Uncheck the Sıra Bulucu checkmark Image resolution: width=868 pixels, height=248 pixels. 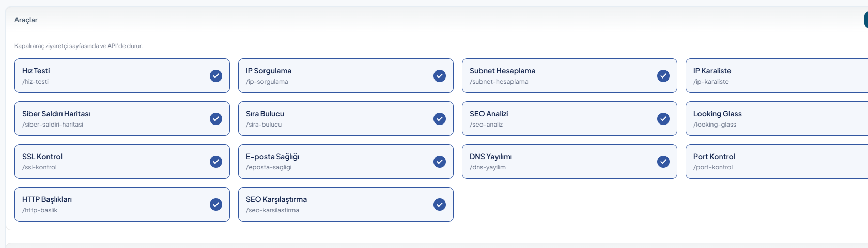[x=440, y=119]
